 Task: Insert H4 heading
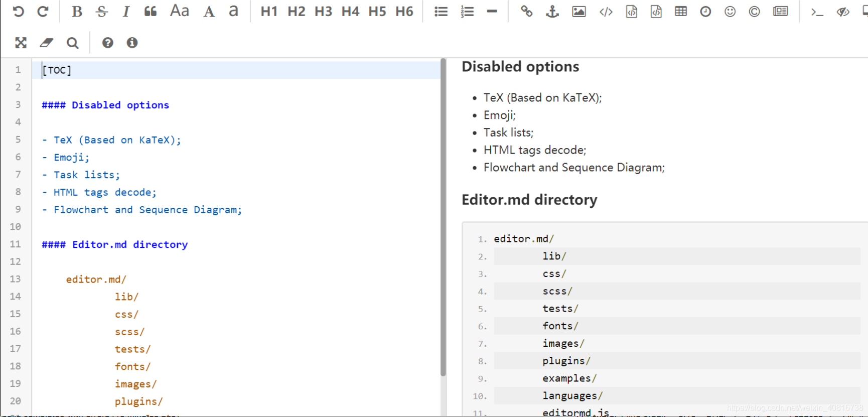point(350,11)
